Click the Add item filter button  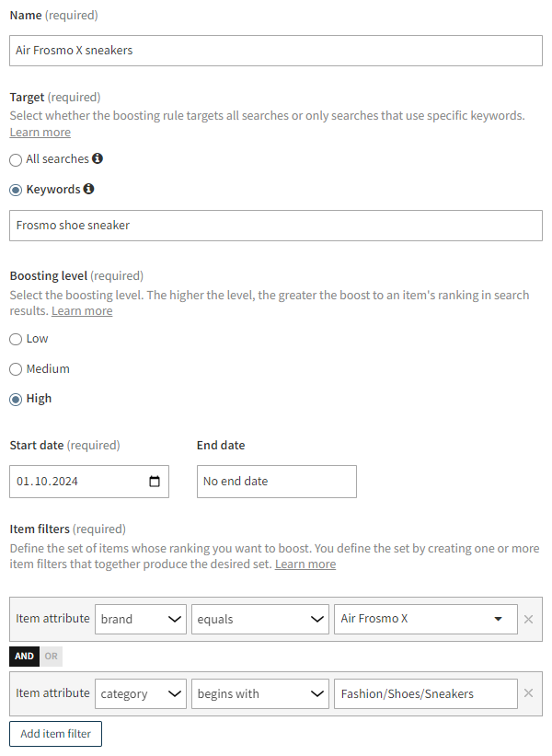coord(55,733)
